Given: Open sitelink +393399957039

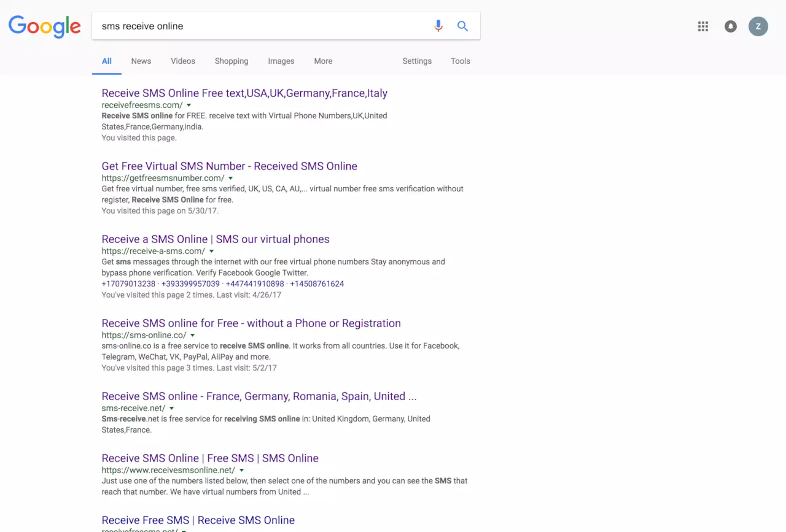Looking at the screenshot, I should click(190, 284).
